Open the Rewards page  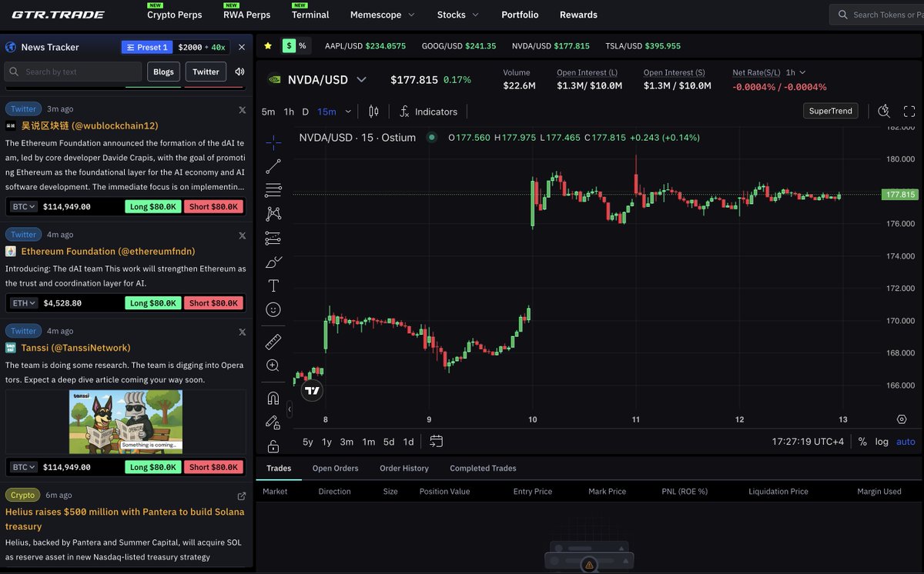578,15
